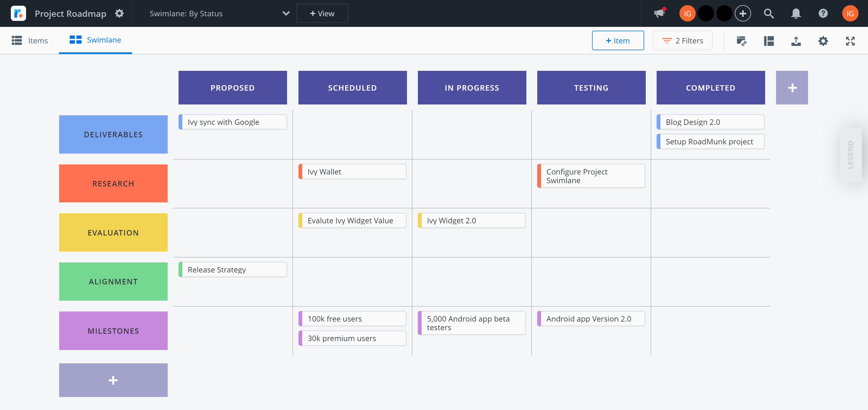The image size is (868, 410).
Task: Open the global search icon
Action: [769, 14]
